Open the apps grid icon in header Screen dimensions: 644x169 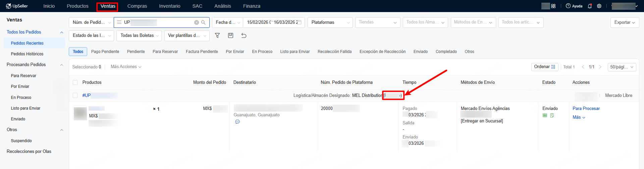coord(553,6)
